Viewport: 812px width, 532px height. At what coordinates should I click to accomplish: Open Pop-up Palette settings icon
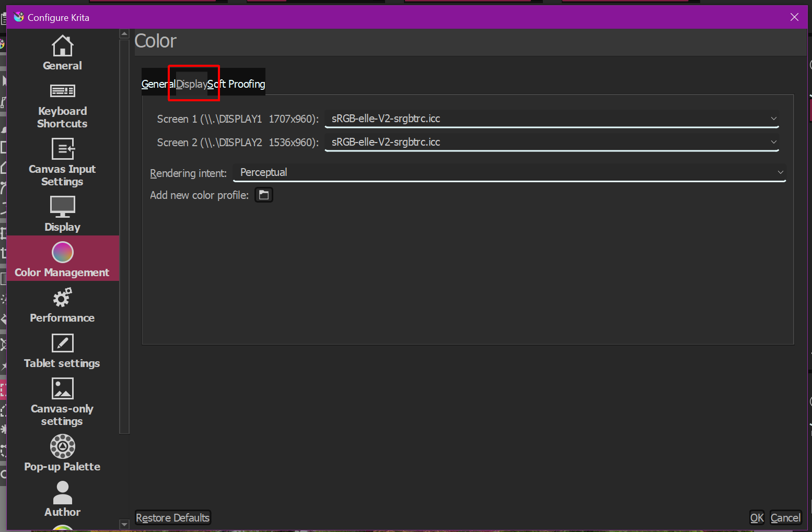pyautogui.click(x=63, y=446)
